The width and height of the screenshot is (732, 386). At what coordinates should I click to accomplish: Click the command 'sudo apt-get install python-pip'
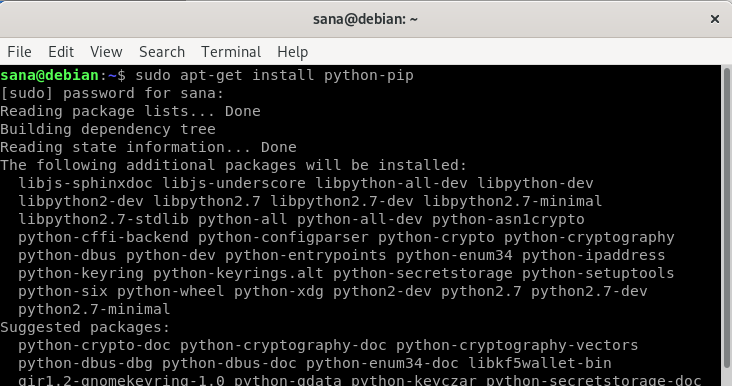click(274, 76)
